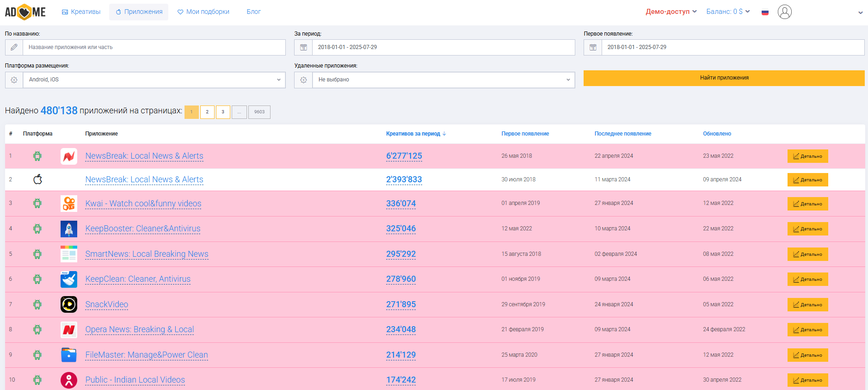The height and width of the screenshot is (390, 868).
Task: Go to results page 3
Action: tap(223, 112)
